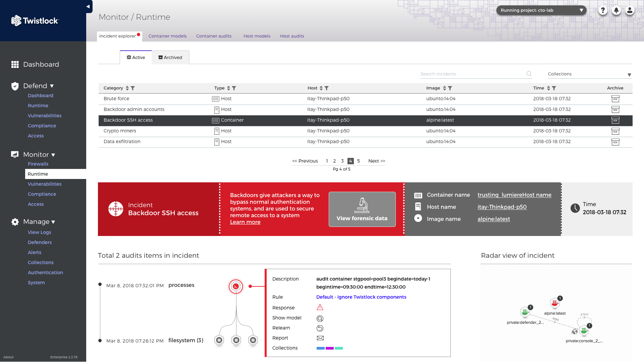Click the Show model icon
Image resolution: width=644 pixels, height=362 pixels.
pyautogui.click(x=320, y=318)
